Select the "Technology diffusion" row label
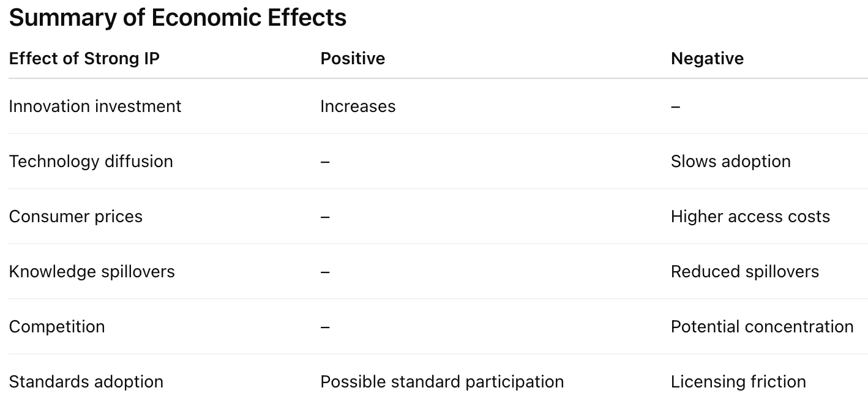Image resolution: width=868 pixels, height=415 pixels. click(x=91, y=162)
